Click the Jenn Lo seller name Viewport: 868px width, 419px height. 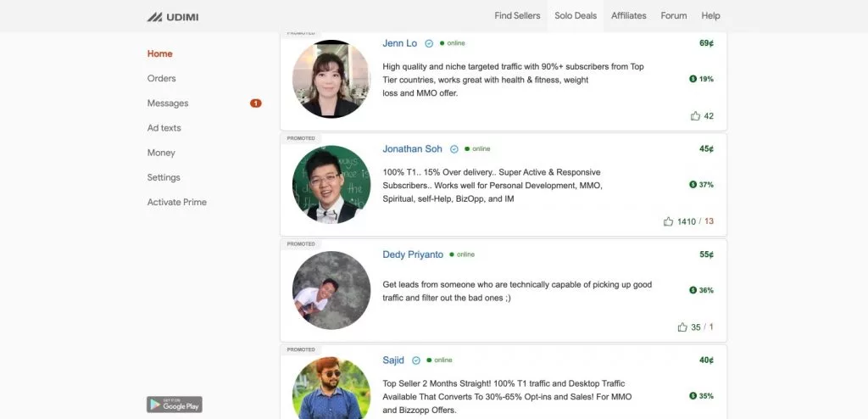400,43
